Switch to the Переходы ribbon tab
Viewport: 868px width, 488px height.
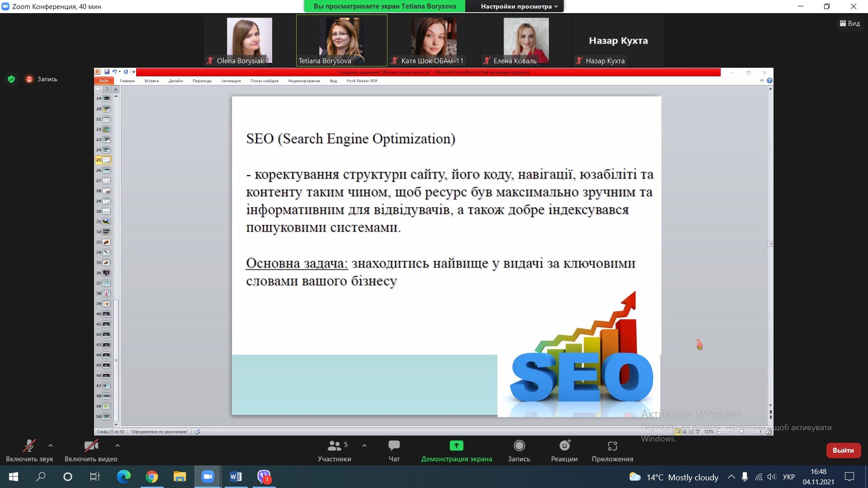point(202,81)
